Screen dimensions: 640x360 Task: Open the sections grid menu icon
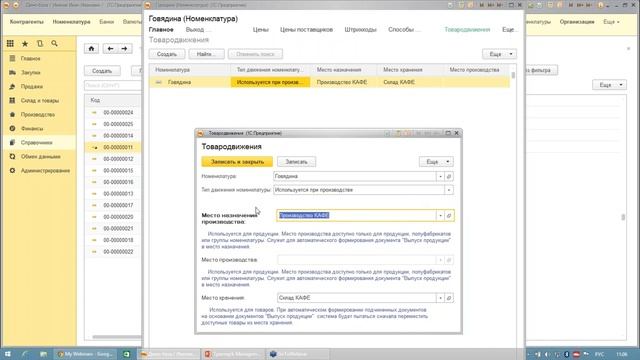tap(10, 43)
